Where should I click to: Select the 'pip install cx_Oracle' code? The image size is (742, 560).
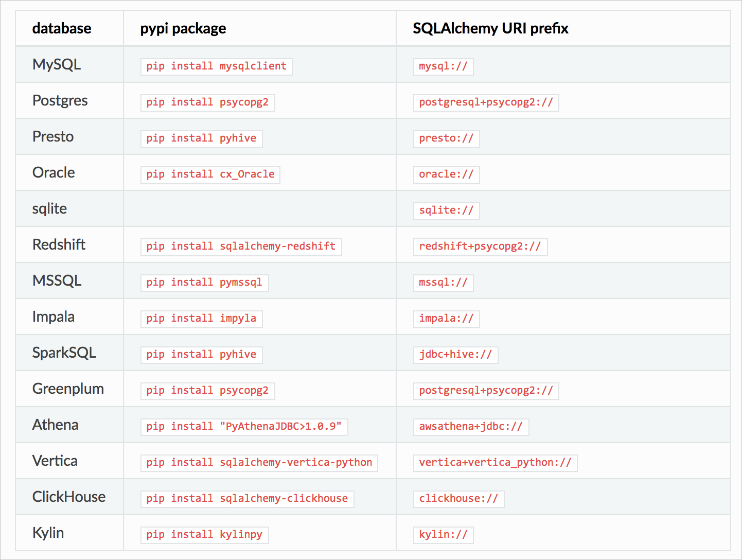[x=210, y=174]
